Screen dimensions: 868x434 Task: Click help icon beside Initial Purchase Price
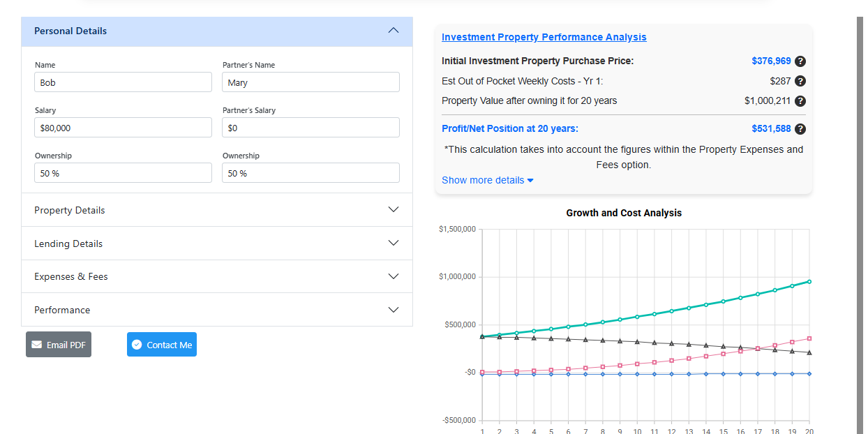800,61
